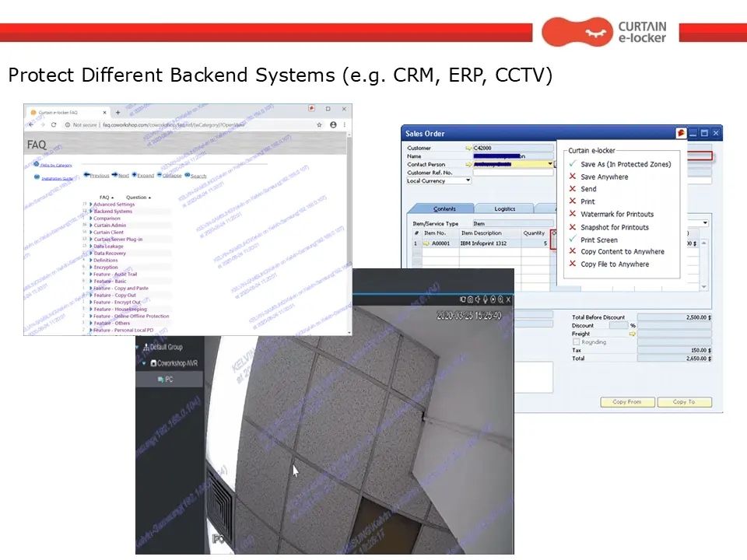Screen dimensions: 747x560
Task: Sort by the Question column header
Action: click(x=139, y=197)
